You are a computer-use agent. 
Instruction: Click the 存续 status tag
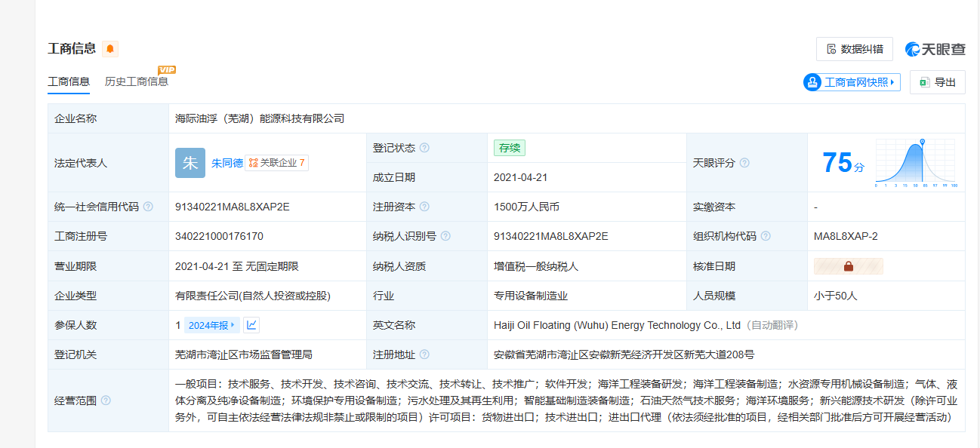point(510,148)
